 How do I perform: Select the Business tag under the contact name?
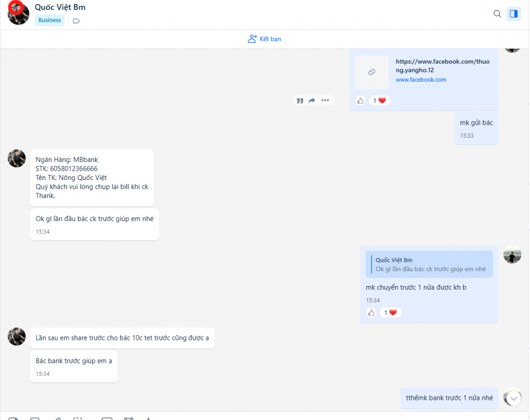coord(49,20)
